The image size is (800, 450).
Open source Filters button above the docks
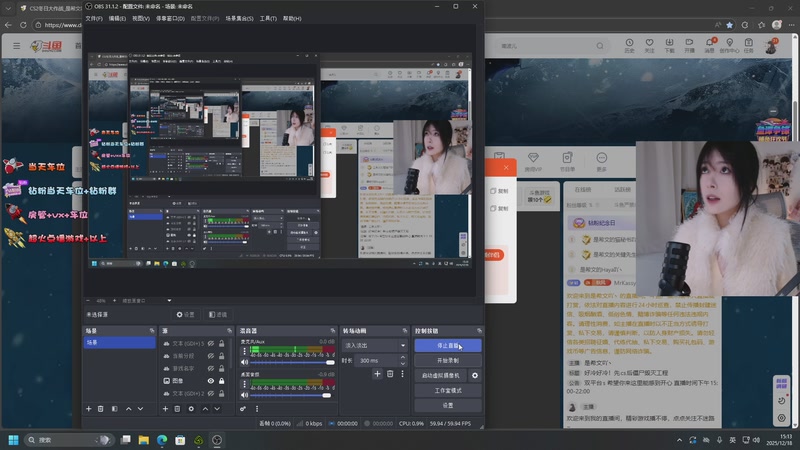(x=218, y=315)
